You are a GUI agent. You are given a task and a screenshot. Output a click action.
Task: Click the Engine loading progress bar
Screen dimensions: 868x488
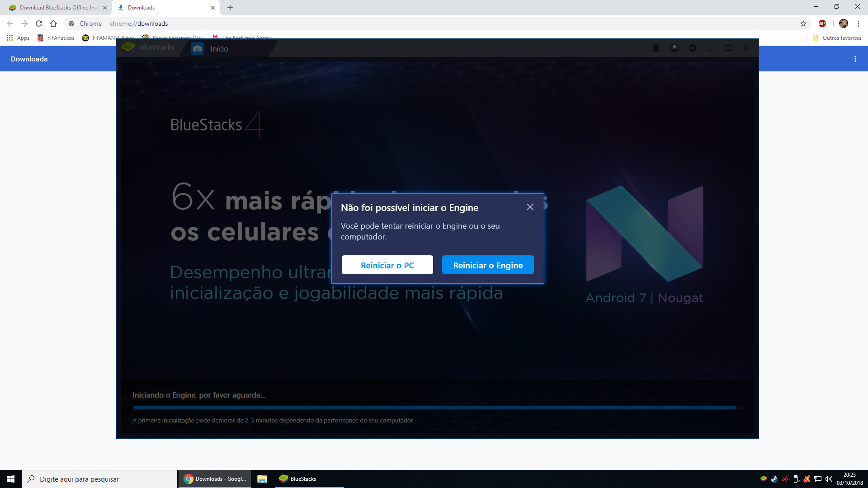[x=437, y=408]
